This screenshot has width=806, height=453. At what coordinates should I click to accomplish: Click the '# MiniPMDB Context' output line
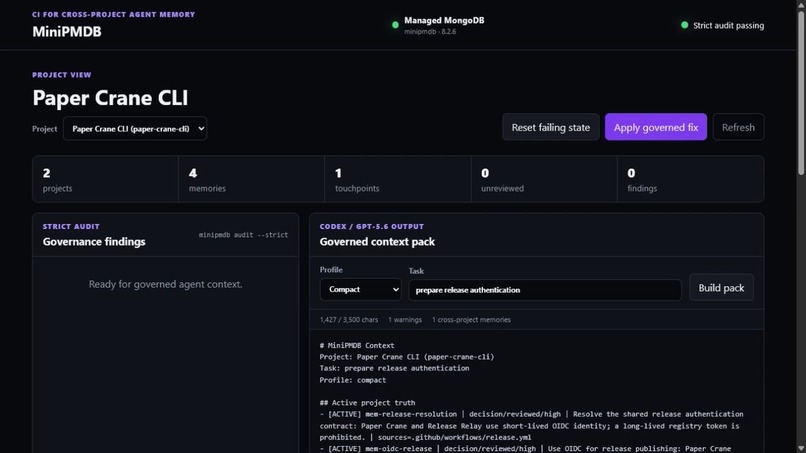pyautogui.click(x=357, y=346)
